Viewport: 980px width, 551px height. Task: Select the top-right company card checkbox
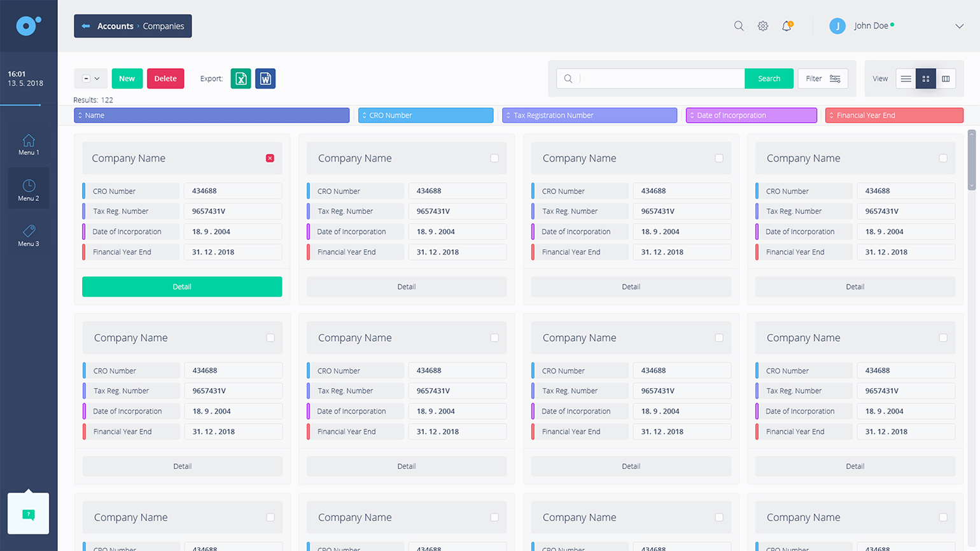coord(943,158)
